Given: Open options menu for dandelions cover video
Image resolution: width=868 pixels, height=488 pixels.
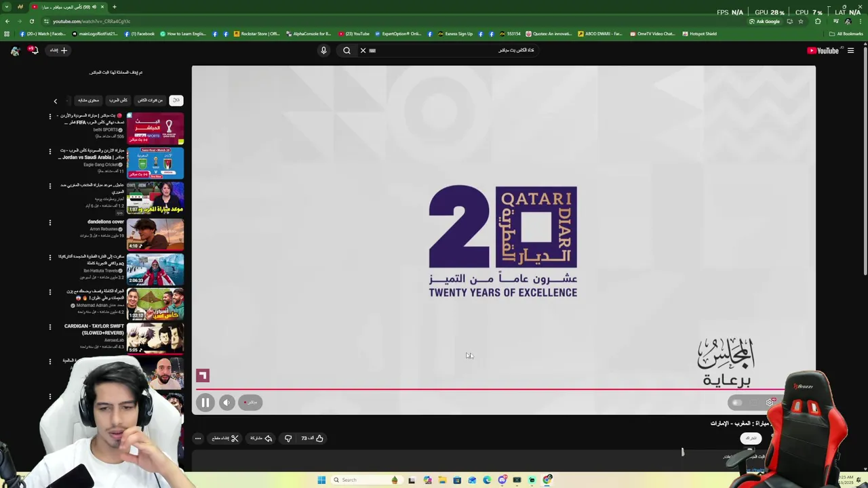Looking at the screenshot, I should click(50, 222).
